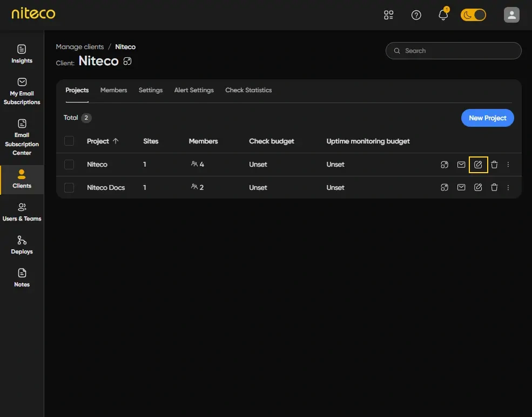Click open icon next to Niteco client title
Viewport: 532px width, 417px height.
[x=127, y=61]
